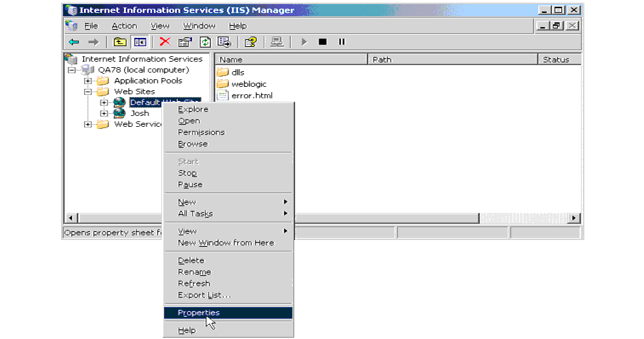
Task: Choose Refresh from the context menu
Action: (228, 283)
